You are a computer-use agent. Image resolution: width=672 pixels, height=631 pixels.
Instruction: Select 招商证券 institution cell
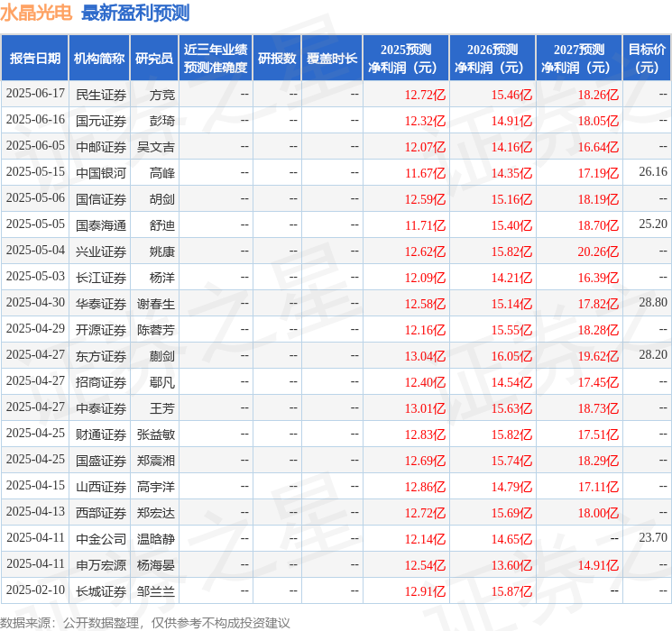(x=101, y=382)
